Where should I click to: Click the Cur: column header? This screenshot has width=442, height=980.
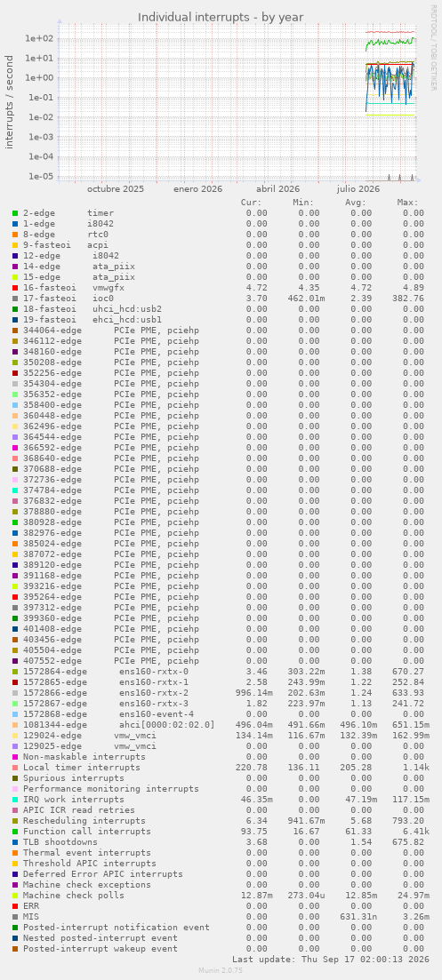pos(252,203)
